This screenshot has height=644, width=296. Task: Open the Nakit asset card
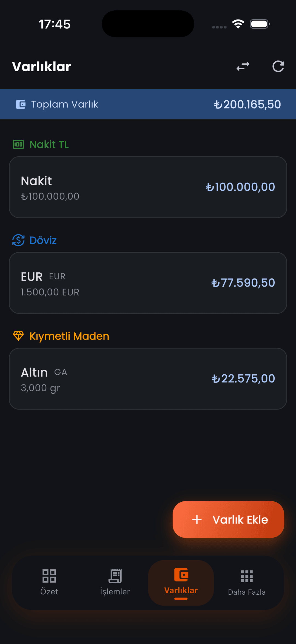click(x=148, y=187)
